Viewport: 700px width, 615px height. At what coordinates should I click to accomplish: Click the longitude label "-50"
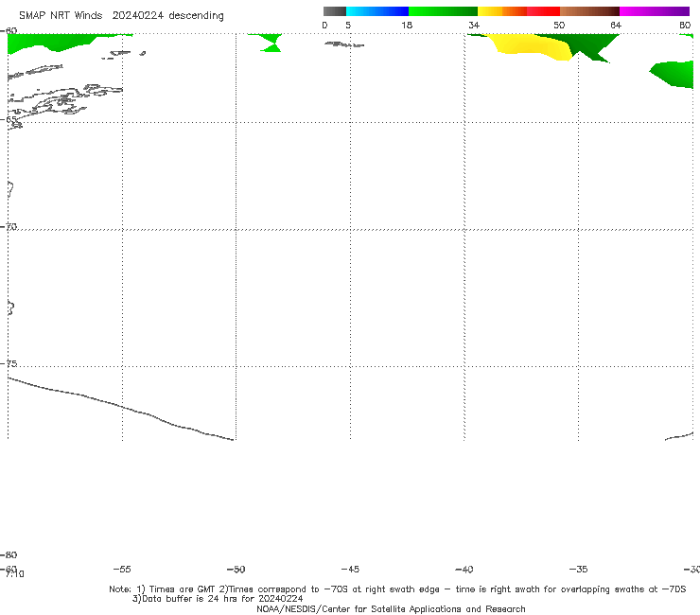tap(236, 570)
